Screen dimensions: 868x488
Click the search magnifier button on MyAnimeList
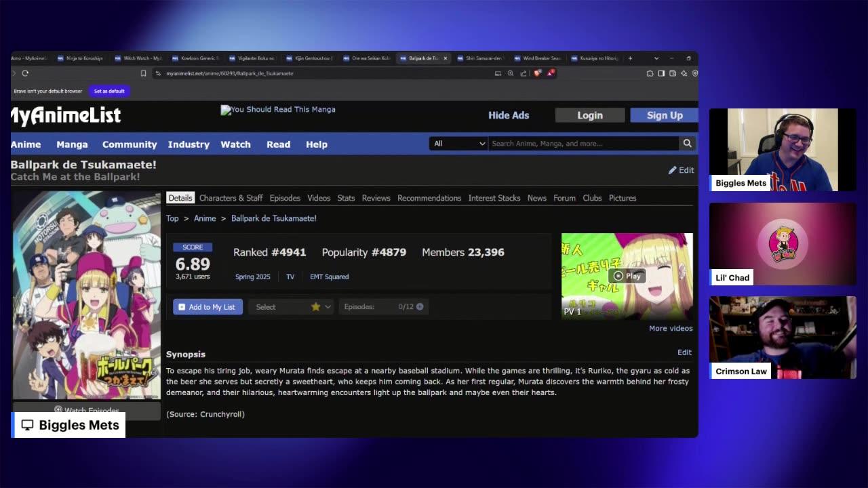[687, 144]
